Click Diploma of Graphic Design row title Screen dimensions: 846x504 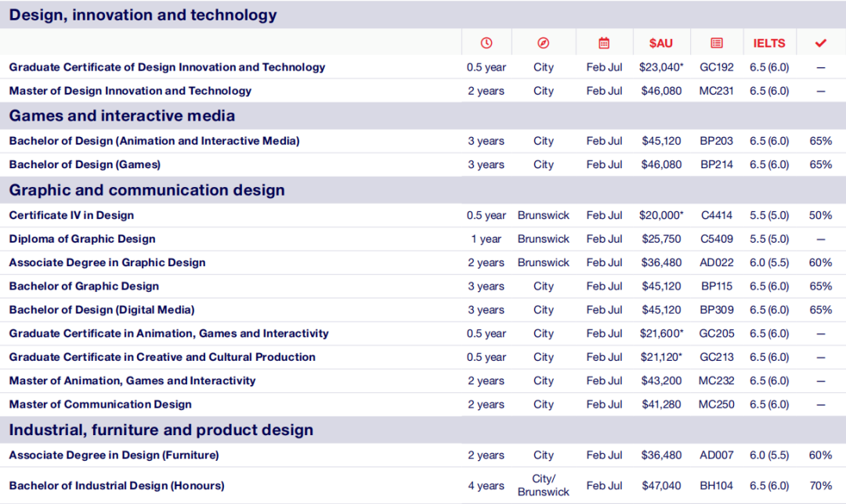tap(82, 239)
